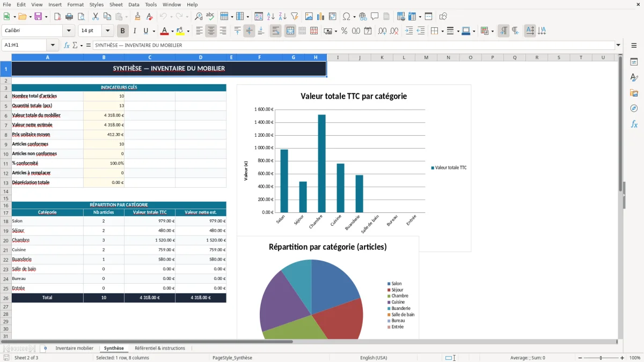644x362 pixels.
Task: Toggle Center Horizontally alignment
Action: click(x=211, y=31)
